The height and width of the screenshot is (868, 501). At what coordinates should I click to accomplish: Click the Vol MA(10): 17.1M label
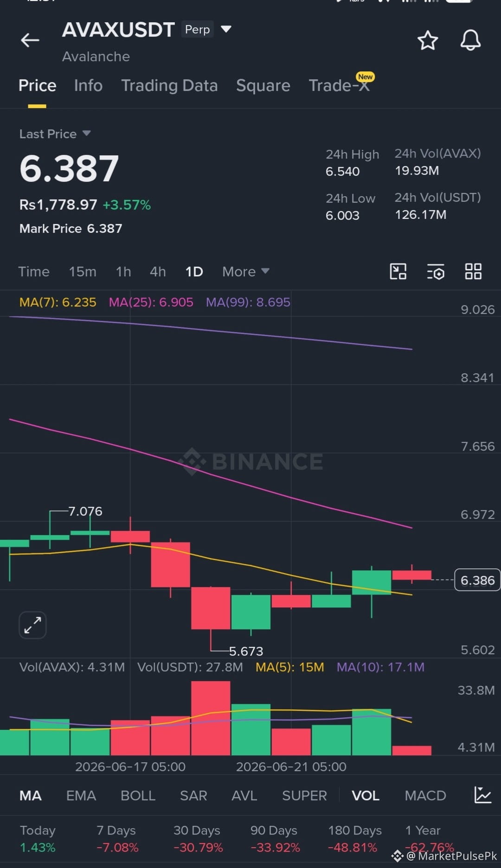[x=380, y=667]
